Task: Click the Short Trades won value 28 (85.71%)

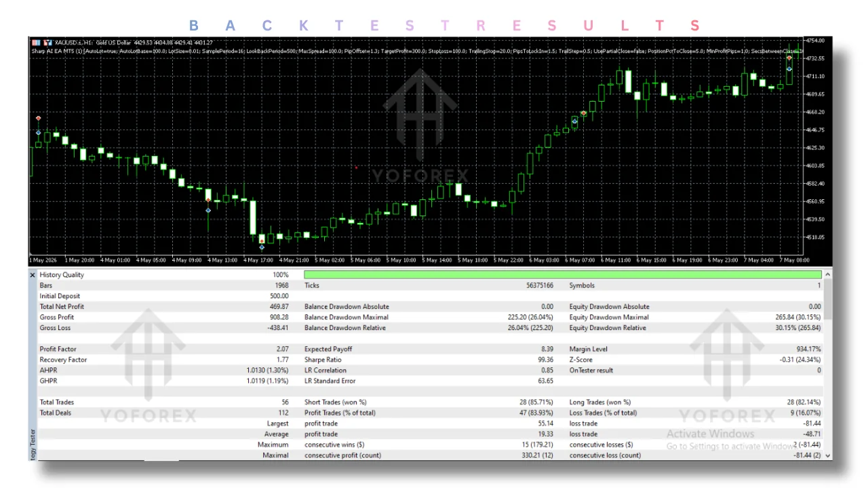Action: [536, 402]
